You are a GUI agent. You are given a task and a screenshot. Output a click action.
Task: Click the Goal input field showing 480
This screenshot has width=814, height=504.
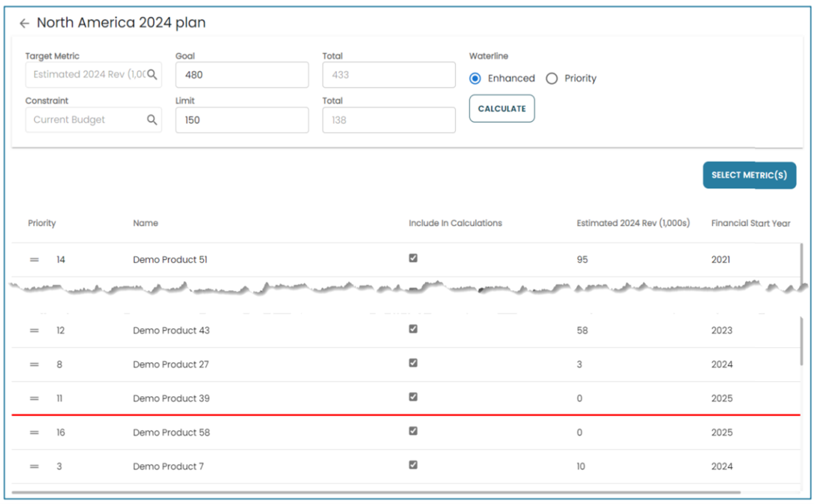[241, 75]
